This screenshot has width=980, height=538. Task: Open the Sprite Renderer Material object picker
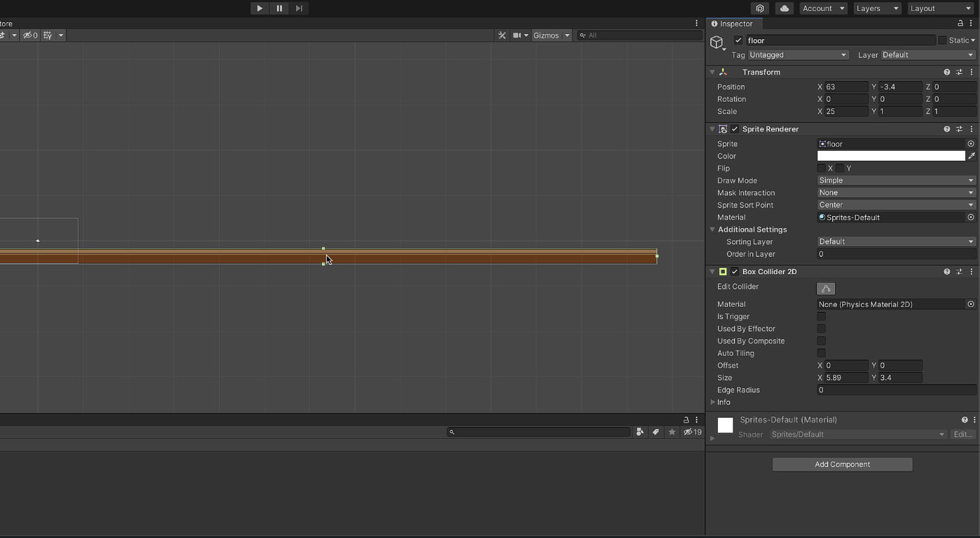pos(971,217)
